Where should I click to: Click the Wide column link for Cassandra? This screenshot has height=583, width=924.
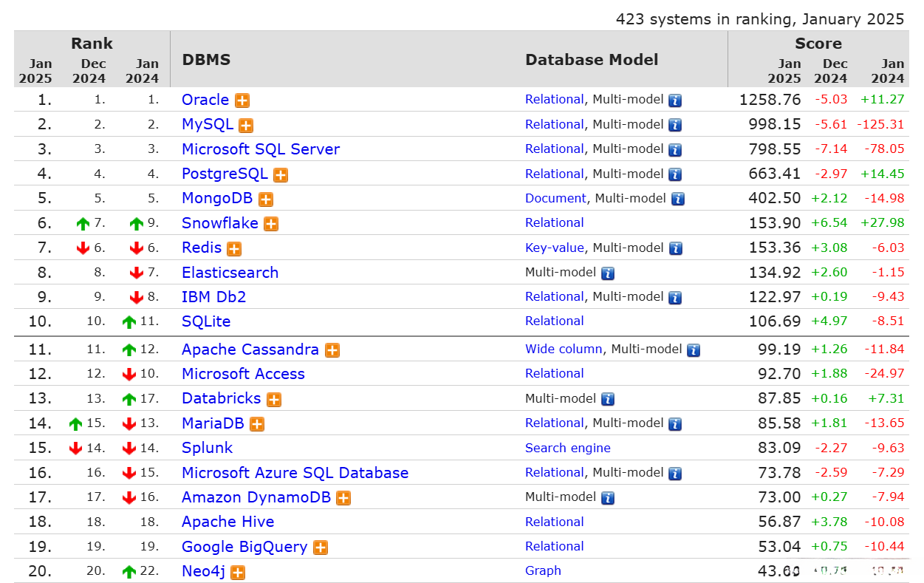click(x=564, y=349)
